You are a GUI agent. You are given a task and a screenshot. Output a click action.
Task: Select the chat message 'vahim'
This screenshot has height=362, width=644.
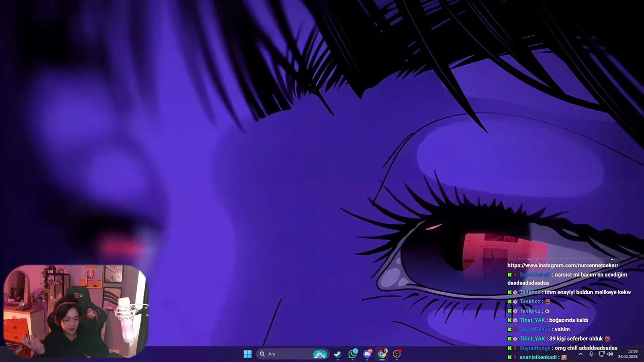click(x=562, y=329)
